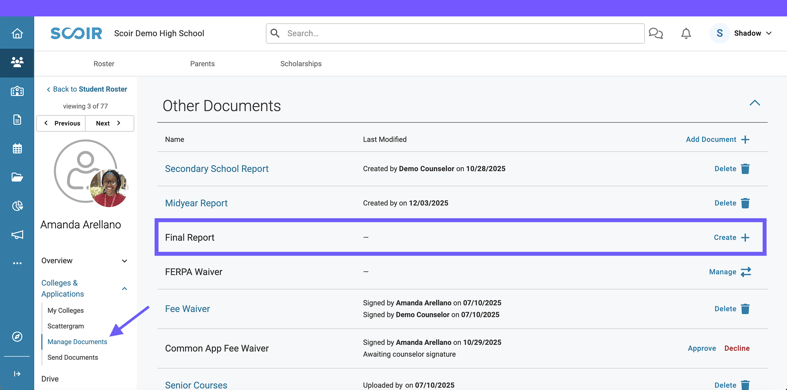
Task: Click plus icon in Final Report row
Action: 745,237
